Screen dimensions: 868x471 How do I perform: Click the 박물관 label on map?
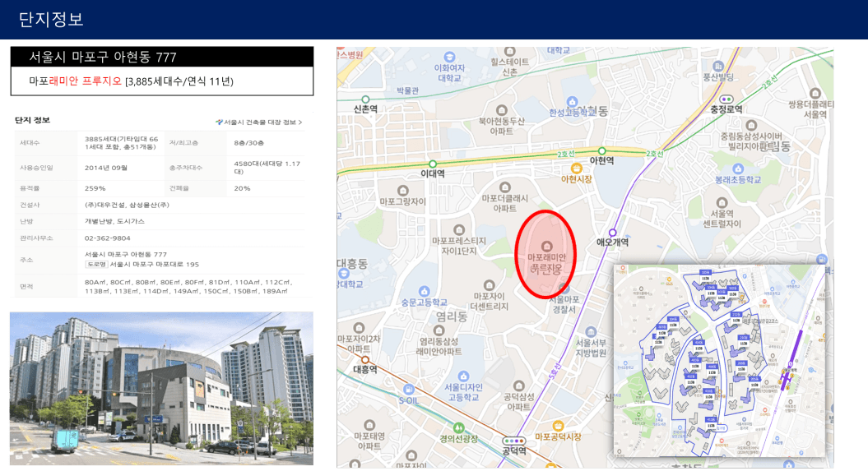tap(408, 90)
